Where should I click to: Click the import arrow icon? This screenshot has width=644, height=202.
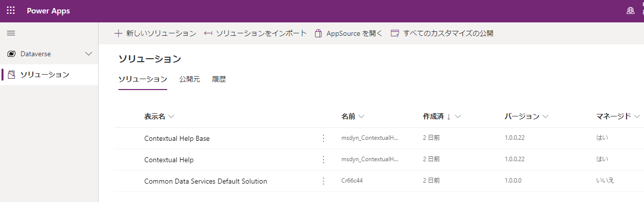point(209,33)
